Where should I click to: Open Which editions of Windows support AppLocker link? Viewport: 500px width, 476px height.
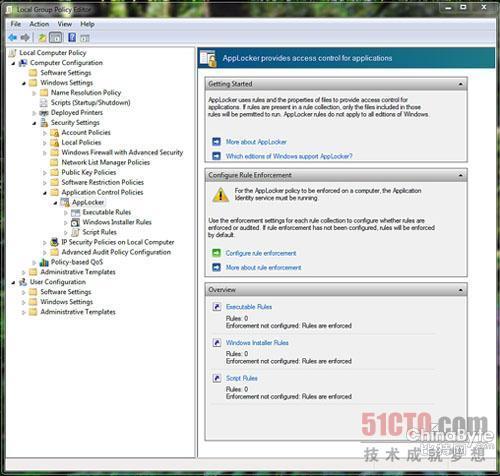(289, 156)
